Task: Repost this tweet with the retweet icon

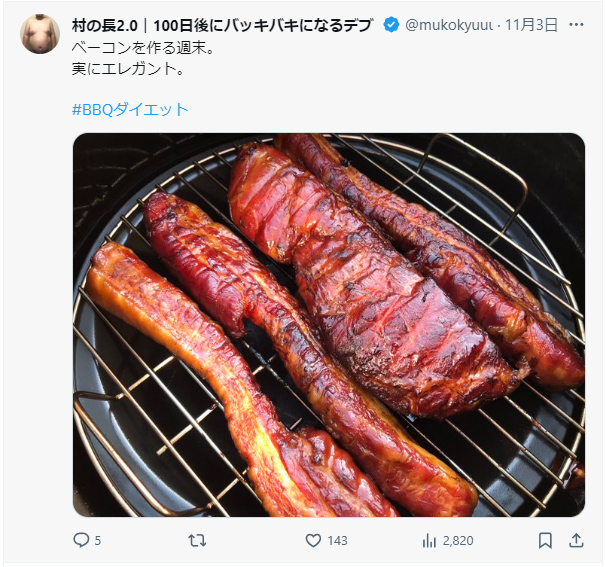Action: [197, 540]
